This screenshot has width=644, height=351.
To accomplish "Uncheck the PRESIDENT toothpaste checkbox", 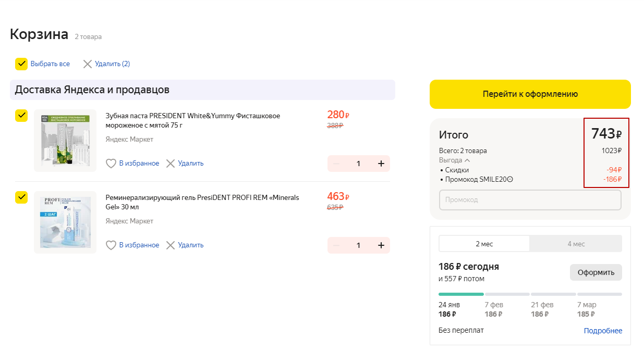I will pyautogui.click(x=21, y=116).
